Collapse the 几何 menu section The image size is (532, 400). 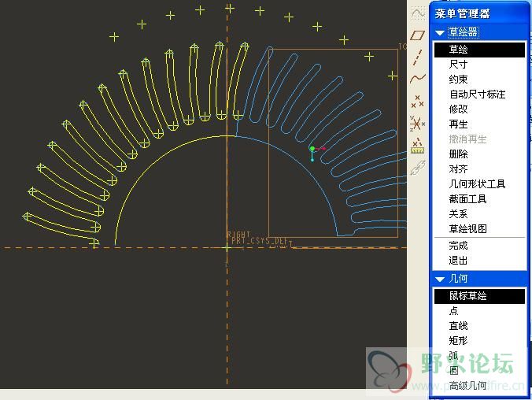pos(440,279)
